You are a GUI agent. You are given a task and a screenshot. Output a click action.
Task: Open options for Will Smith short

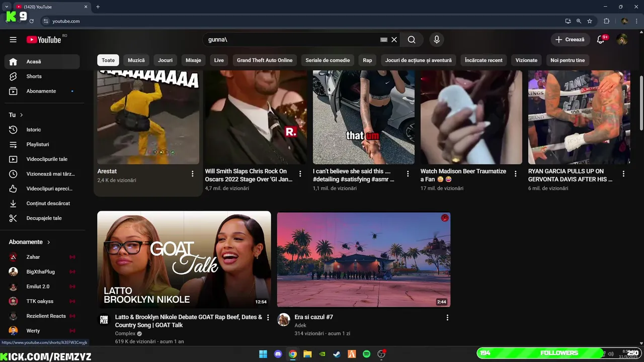tap(300, 173)
